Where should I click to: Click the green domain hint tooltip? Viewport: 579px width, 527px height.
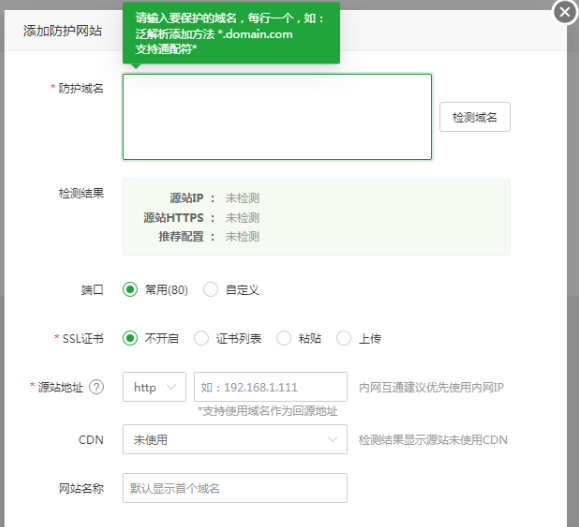coord(231,33)
